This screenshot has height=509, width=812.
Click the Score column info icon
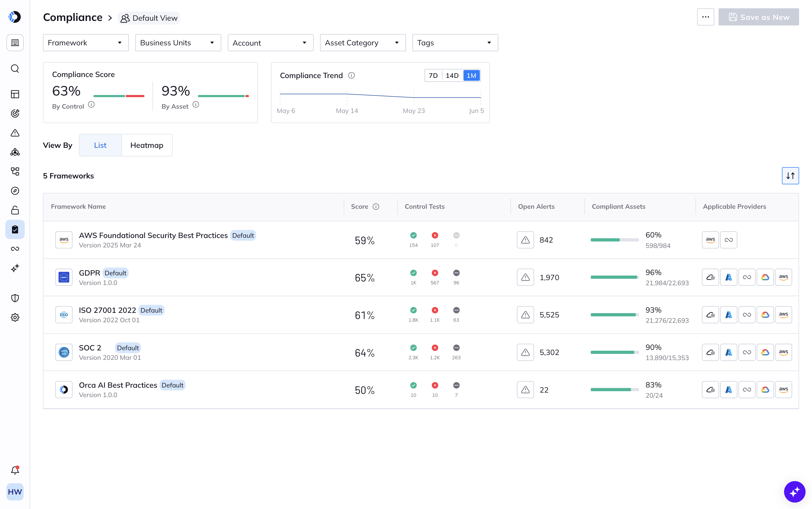click(376, 207)
